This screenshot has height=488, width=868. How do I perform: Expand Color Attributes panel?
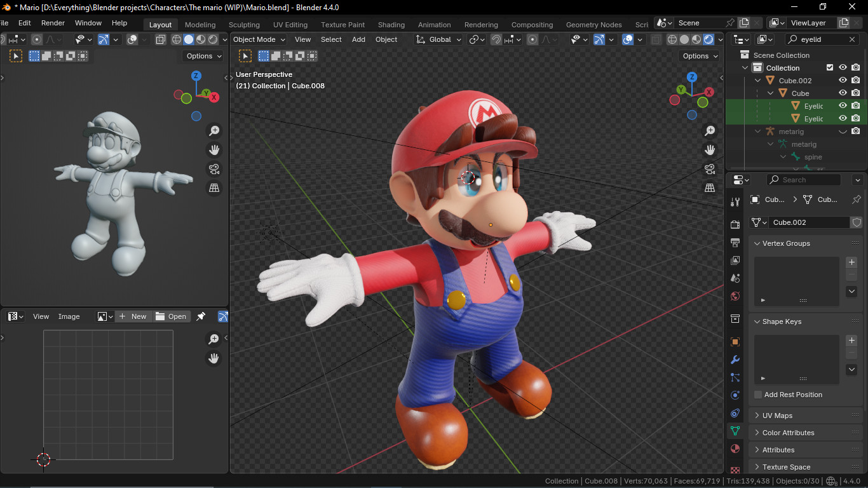coord(757,433)
